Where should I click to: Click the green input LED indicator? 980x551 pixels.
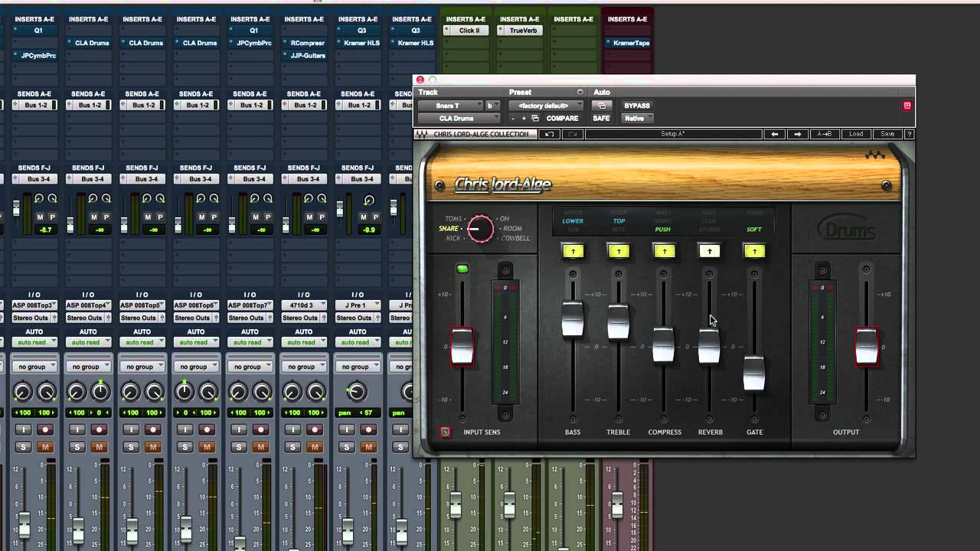tap(462, 269)
